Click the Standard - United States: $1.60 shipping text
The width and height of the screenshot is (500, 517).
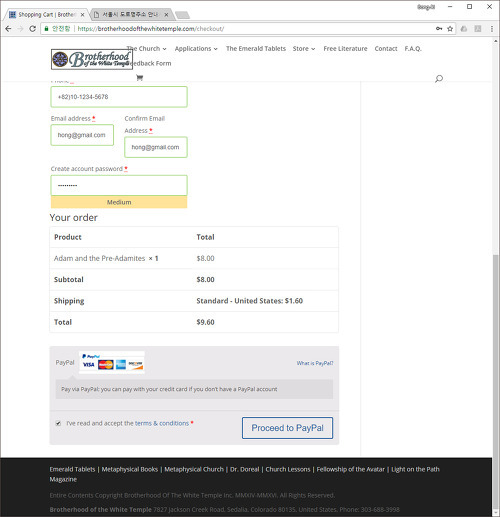pos(250,301)
